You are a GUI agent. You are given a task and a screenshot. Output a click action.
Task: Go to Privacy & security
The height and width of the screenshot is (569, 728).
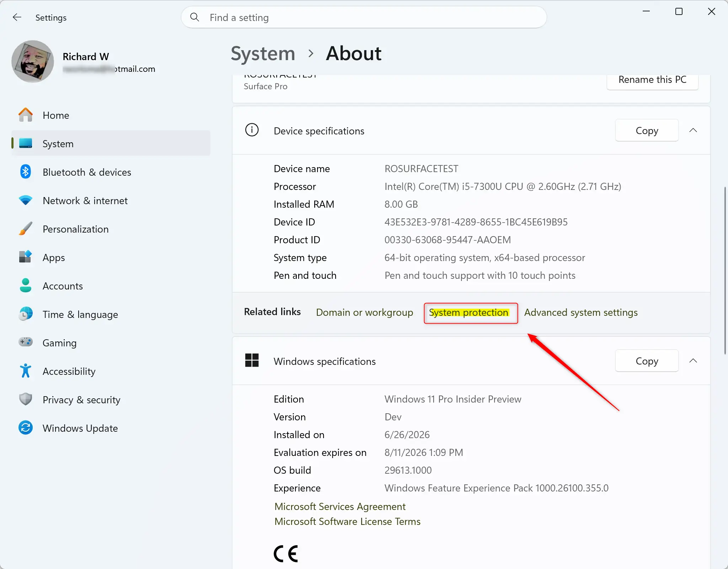click(x=111, y=400)
